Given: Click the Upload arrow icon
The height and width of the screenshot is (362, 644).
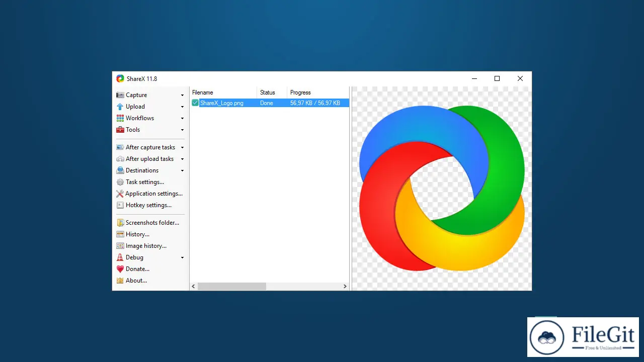Looking at the screenshot, I should (x=120, y=107).
